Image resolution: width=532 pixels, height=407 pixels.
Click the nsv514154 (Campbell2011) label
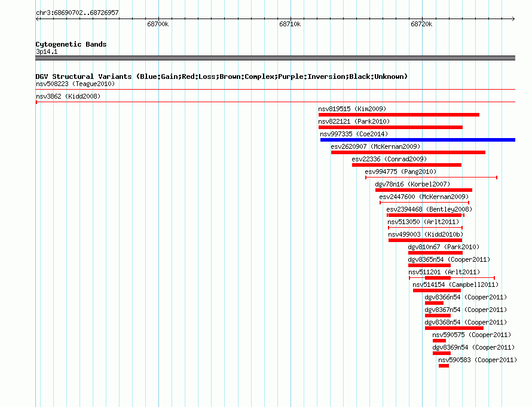point(455,284)
